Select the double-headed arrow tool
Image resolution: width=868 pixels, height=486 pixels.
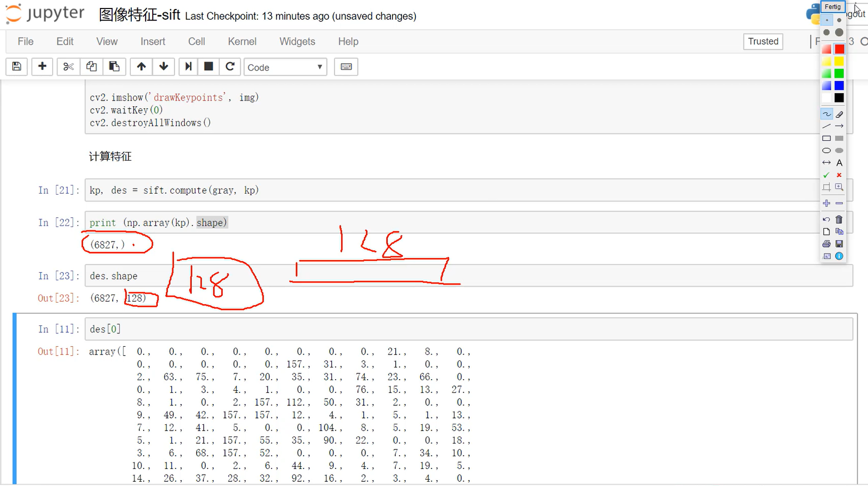827,163
